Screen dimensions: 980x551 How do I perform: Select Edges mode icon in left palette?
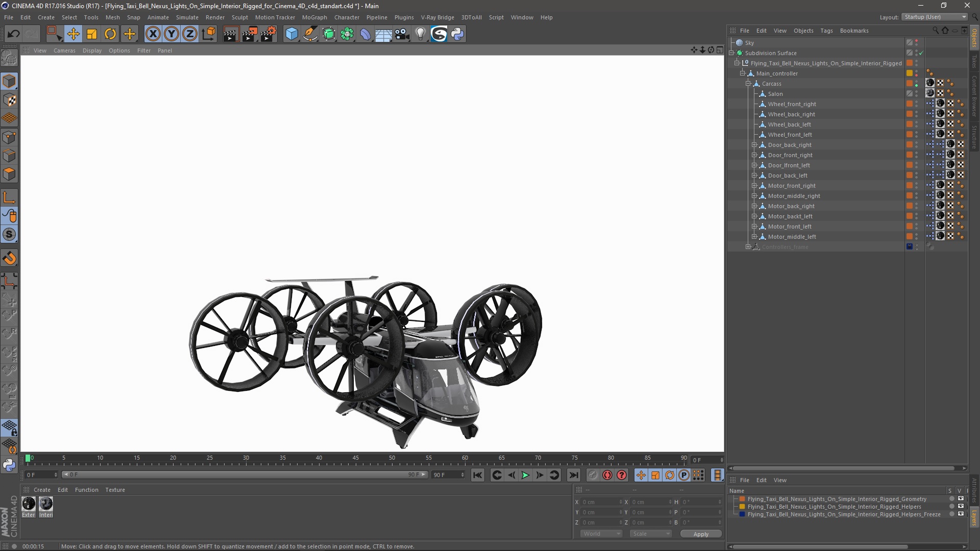(9, 156)
